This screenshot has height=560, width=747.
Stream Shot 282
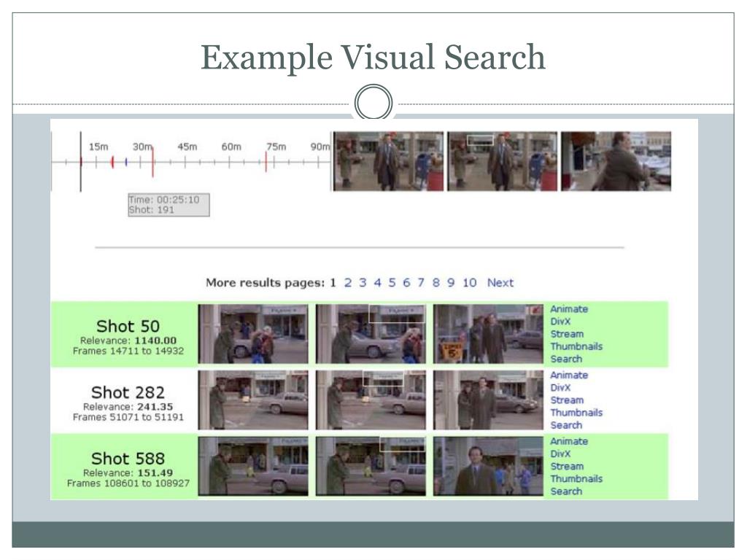tap(567, 400)
